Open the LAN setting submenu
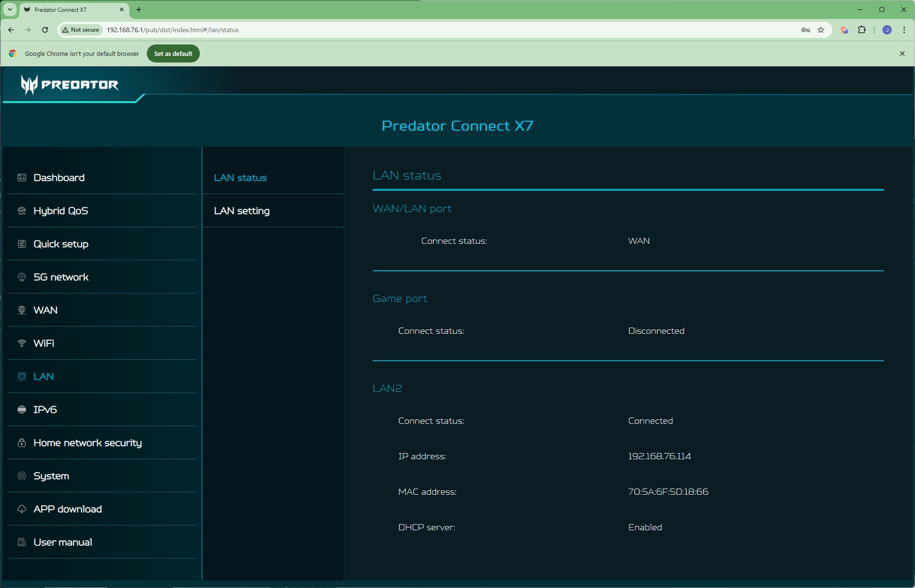Screen dimensions: 915x588 pos(242,211)
